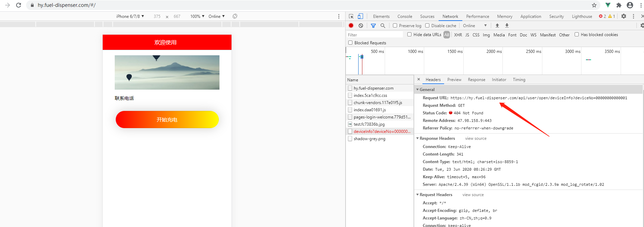
Task: Click the device width 375 field
Action: pyautogui.click(x=157, y=16)
